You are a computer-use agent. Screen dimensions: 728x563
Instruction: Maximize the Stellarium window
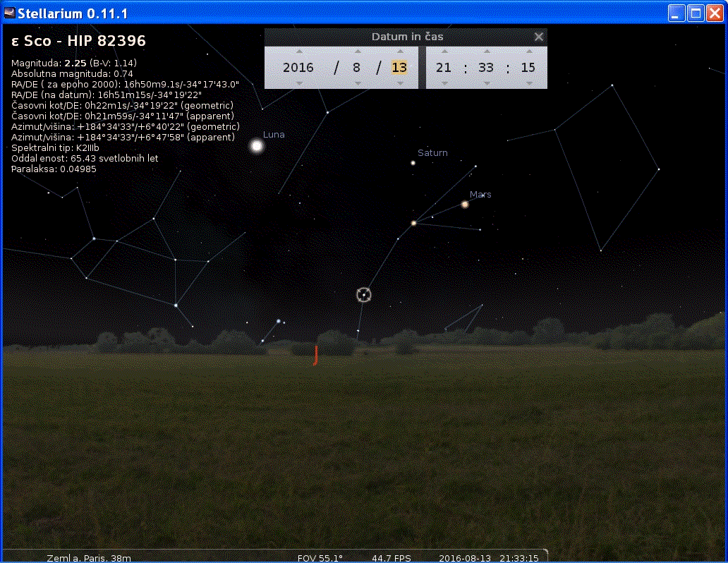pyautogui.click(x=696, y=13)
